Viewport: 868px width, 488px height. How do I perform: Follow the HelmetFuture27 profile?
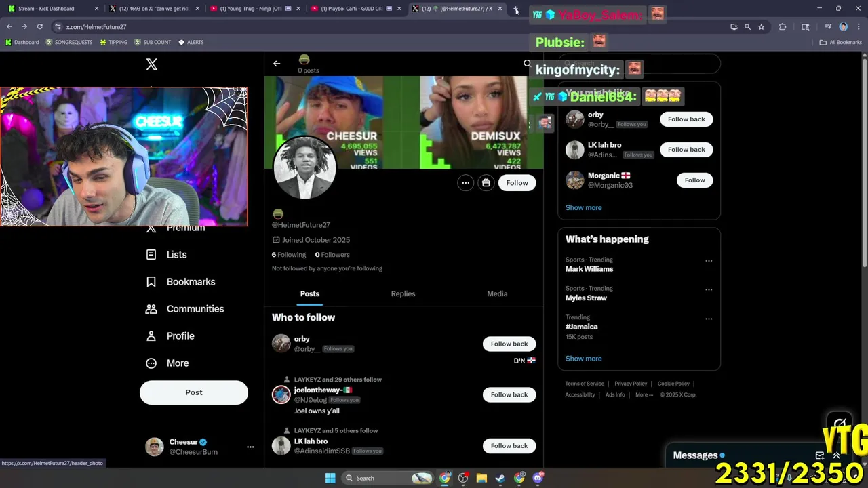click(517, 183)
